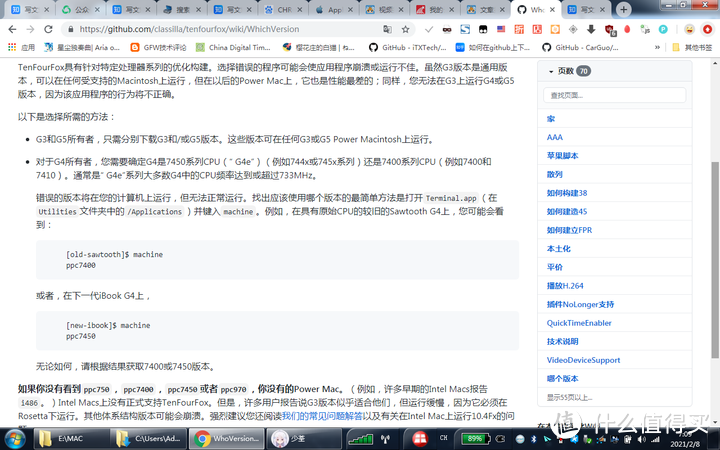The image size is (720, 450).
Task: Open the 如何建立FPR wiki page
Action: (569, 230)
